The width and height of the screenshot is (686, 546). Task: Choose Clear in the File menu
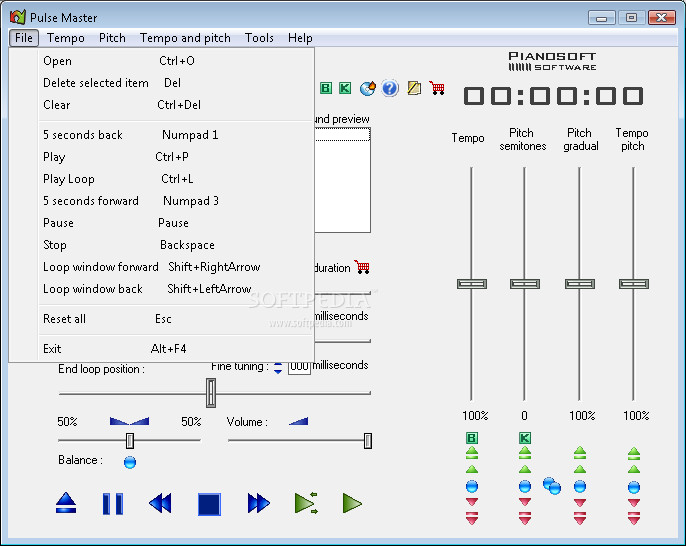coord(176,105)
